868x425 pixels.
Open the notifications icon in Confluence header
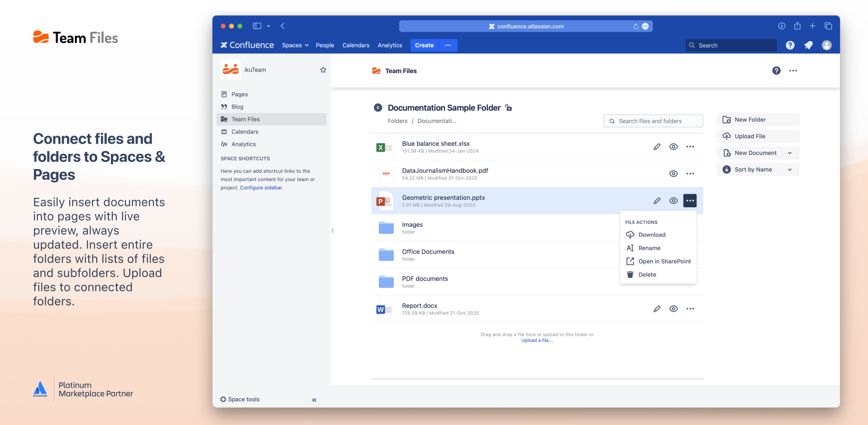[809, 45]
